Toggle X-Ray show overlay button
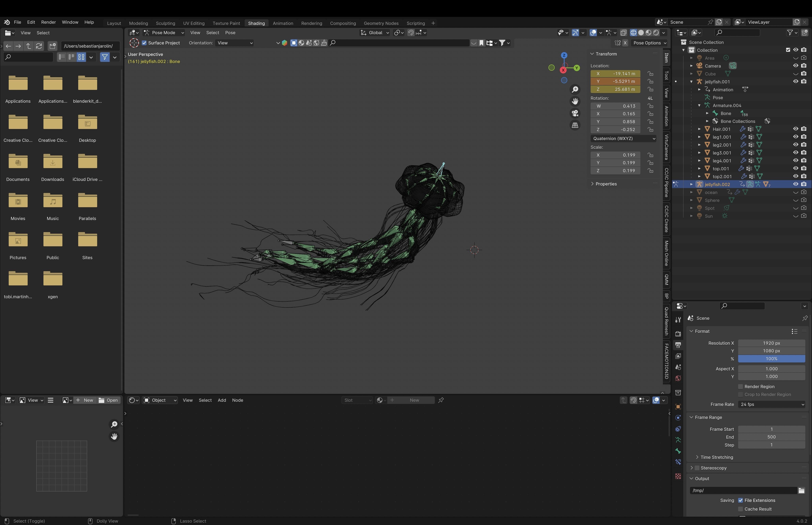Screen dimensions: 812x525 coord(623,33)
